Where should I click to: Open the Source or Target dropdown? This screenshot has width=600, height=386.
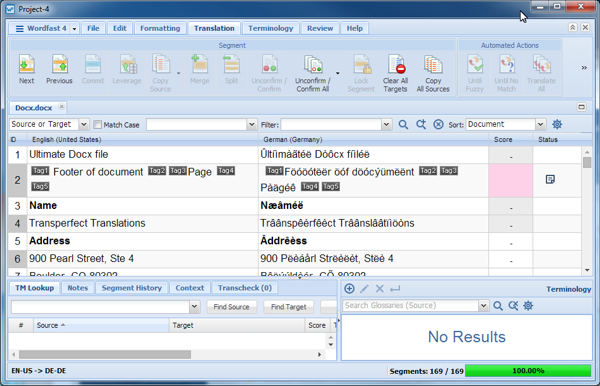click(83, 124)
